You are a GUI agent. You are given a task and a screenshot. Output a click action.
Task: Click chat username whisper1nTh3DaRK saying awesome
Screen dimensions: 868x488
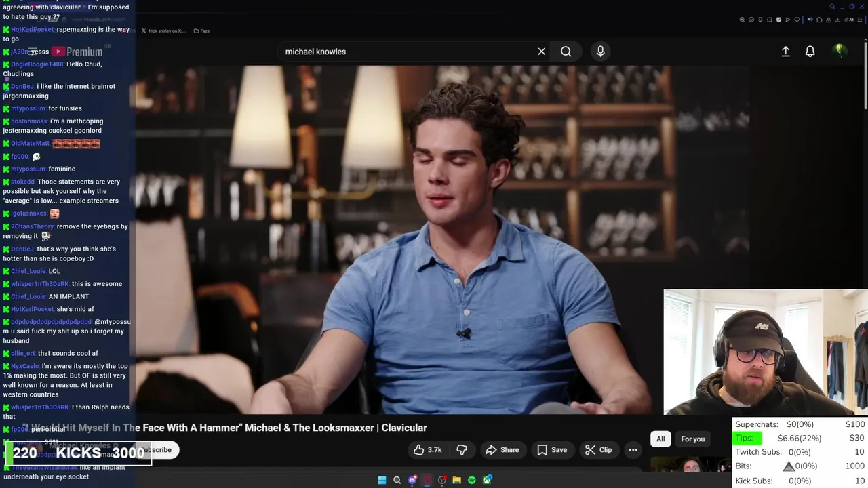[x=39, y=284]
